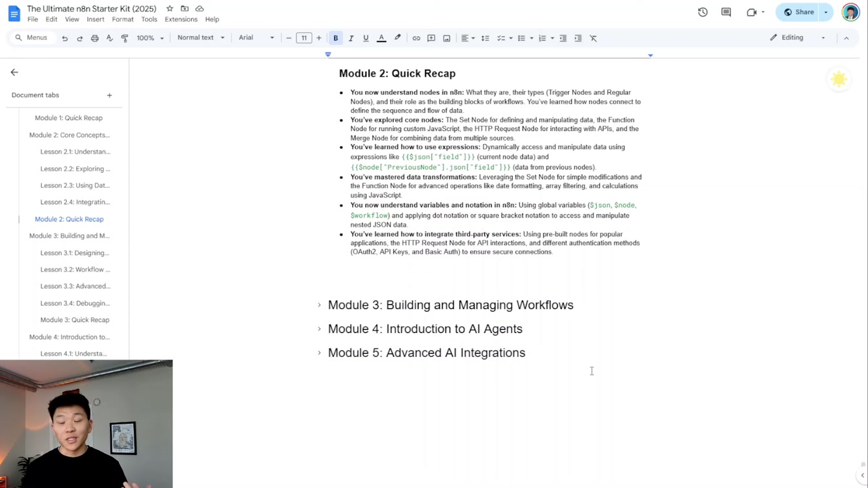Add a comment from toolbar
Image resolution: width=868 pixels, height=488 pixels.
point(431,38)
